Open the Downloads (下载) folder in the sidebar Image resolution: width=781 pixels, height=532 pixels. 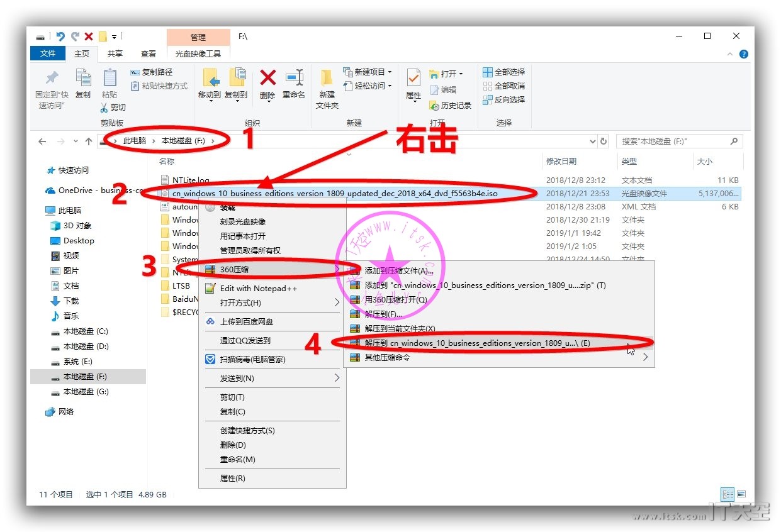[x=64, y=301]
